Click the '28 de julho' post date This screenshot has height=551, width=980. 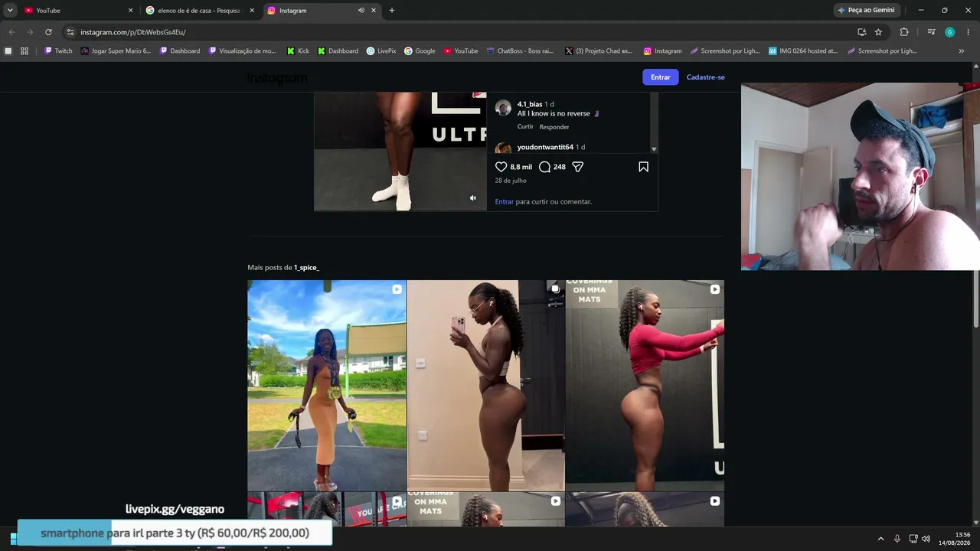coord(511,181)
